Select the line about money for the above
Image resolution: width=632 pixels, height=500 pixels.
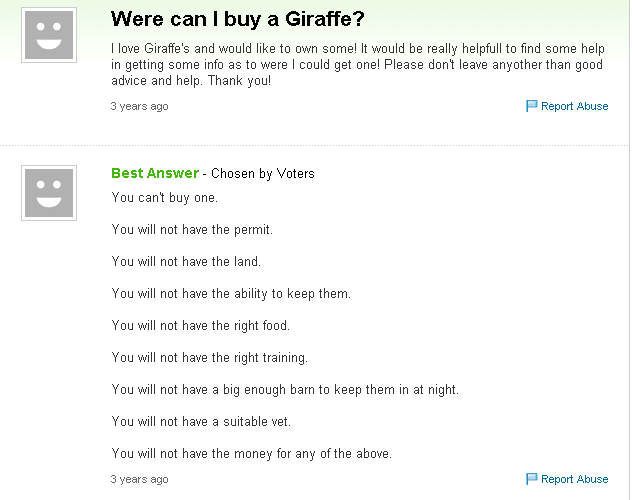pos(252,454)
